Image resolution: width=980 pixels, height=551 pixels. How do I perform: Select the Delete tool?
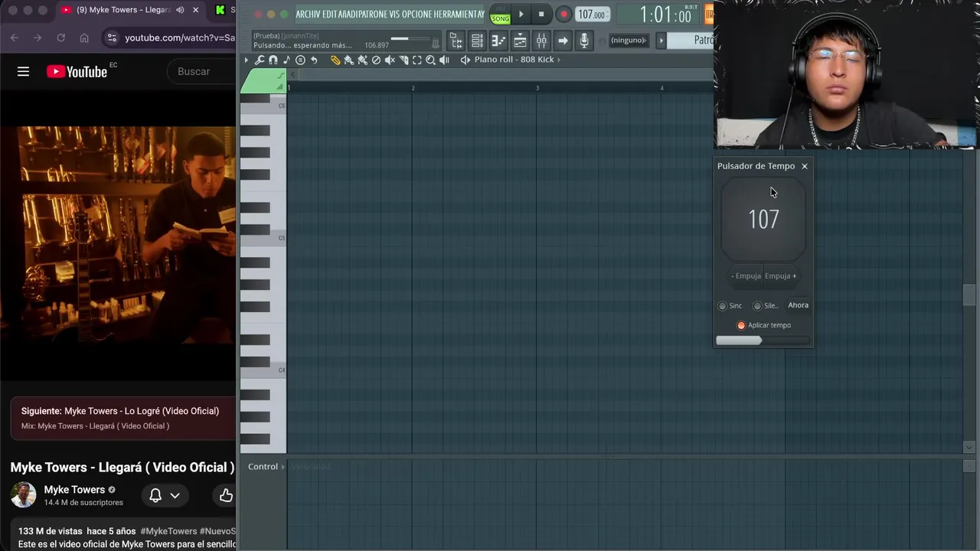(376, 60)
